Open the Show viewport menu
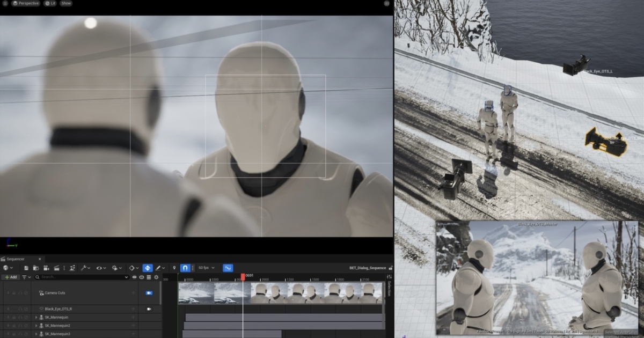Image resolution: width=644 pixels, height=338 pixels. tap(65, 3)
